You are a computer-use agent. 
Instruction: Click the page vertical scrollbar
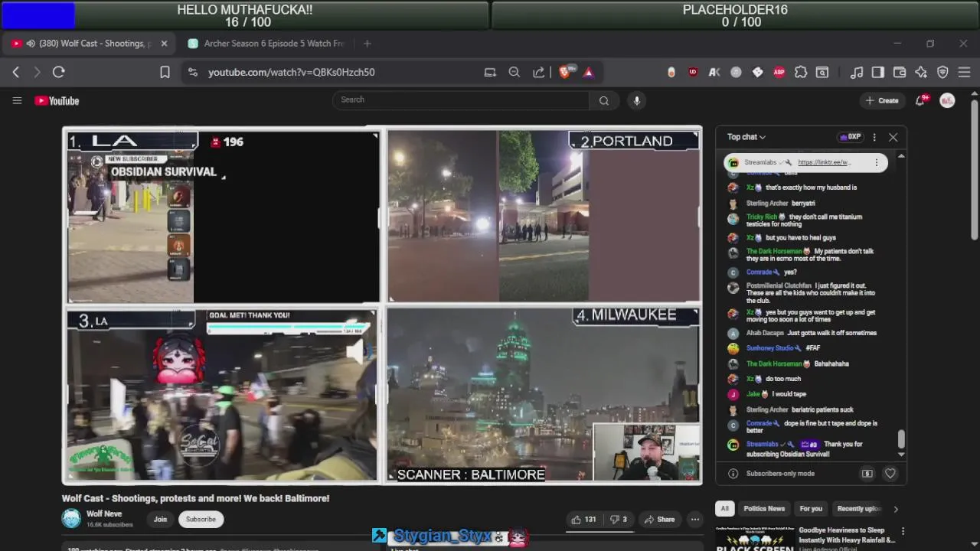(x=974, y=168)
